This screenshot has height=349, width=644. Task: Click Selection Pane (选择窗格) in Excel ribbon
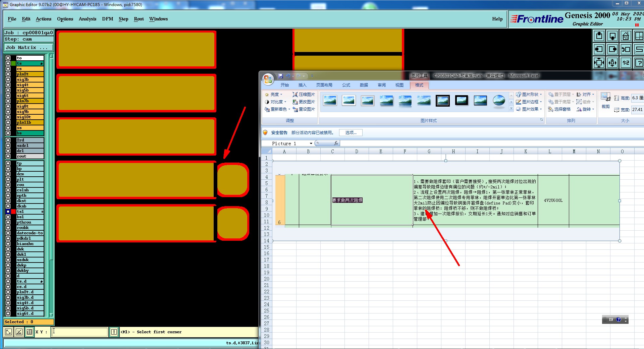point(559,109)
